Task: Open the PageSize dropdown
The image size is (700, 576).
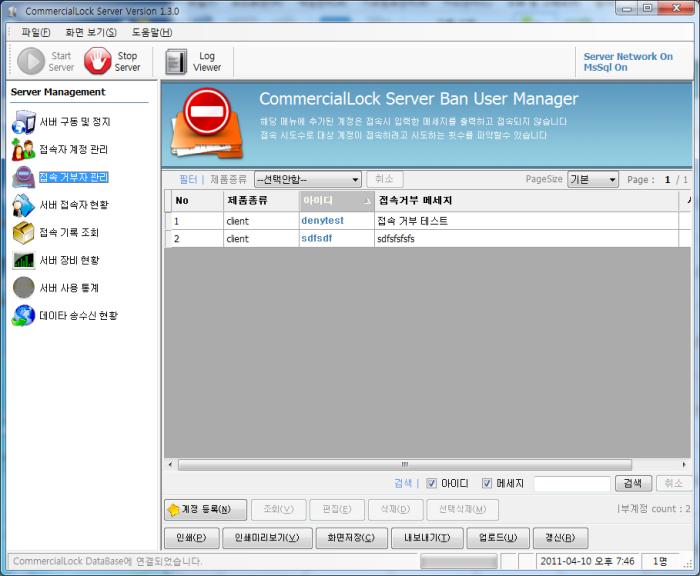Action: click(593, 179)
